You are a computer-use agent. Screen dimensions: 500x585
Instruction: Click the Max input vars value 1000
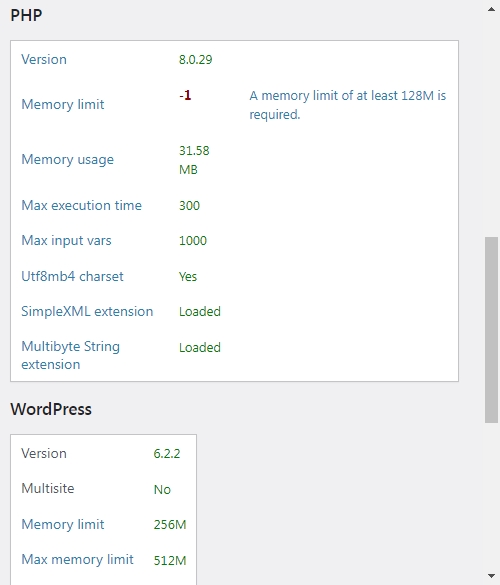[193, 241]
